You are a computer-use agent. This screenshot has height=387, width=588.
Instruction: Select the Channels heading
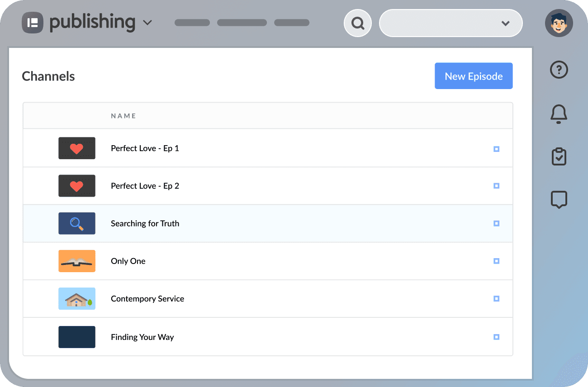pyautogui.click(x=48, y=76)
